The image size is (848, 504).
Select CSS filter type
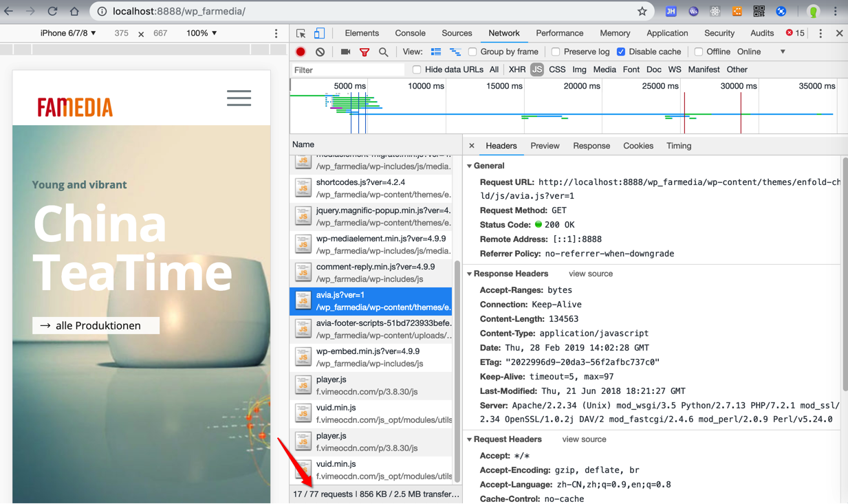[x=557, y=69]
